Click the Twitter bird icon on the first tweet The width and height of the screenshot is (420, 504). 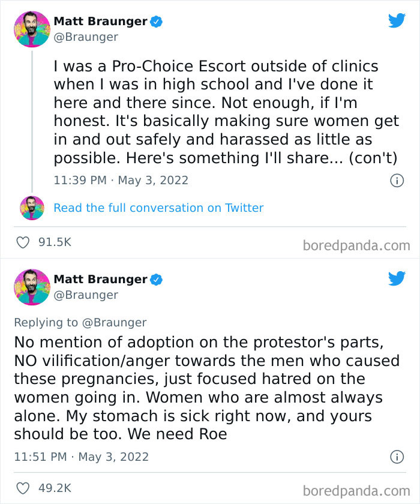click(397, 20)
